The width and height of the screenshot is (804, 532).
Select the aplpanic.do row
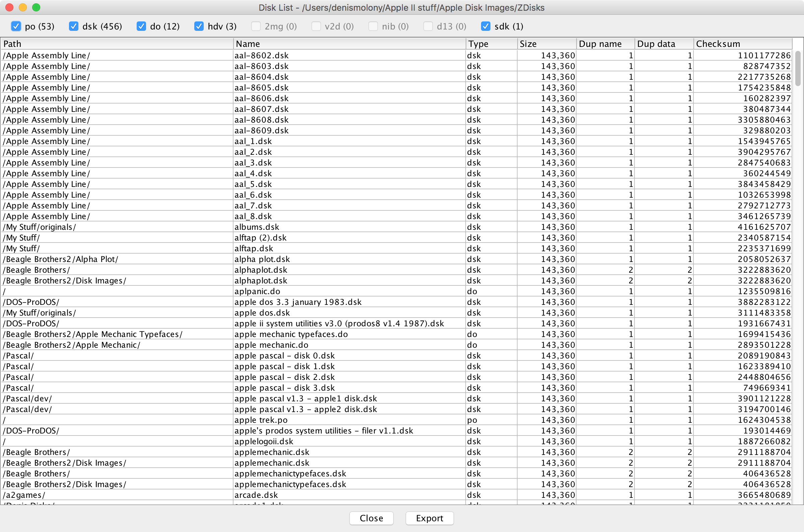397,291
